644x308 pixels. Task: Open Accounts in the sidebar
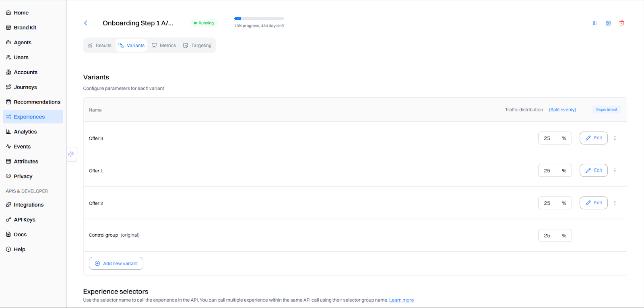(x=33, y=72)
